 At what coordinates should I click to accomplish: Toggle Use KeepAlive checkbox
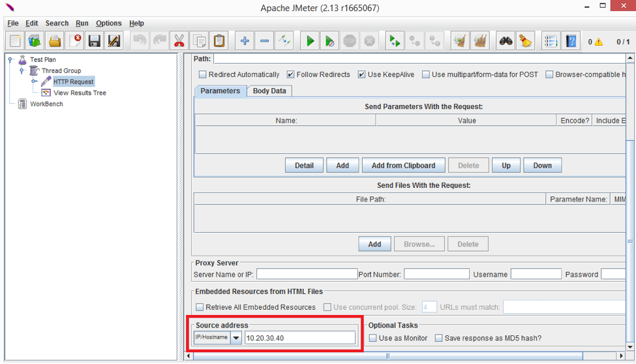[x=361, y=74]
